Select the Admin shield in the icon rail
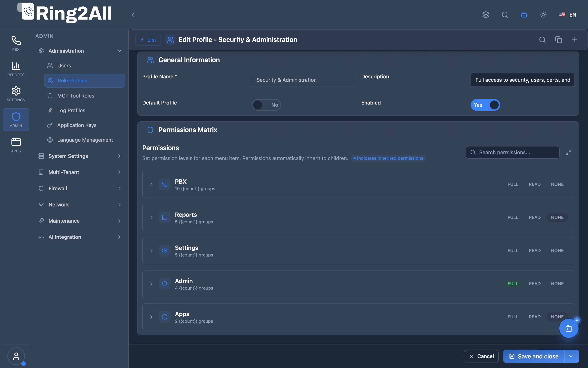Viewport: 588px width, 368px height. pos(16,119)
